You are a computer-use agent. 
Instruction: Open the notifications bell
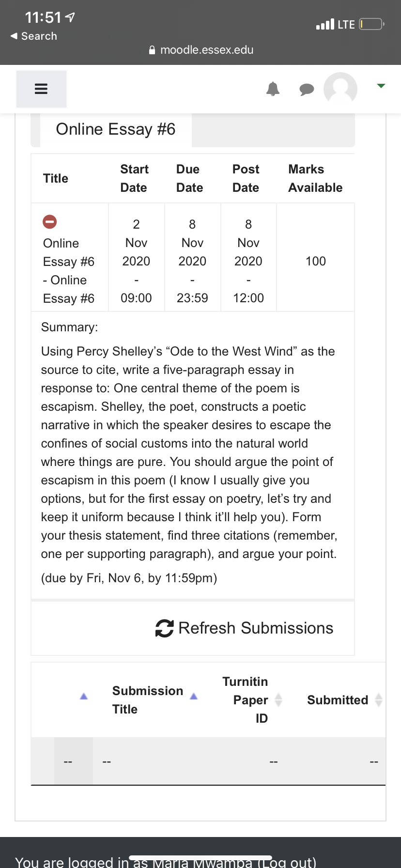273,89
